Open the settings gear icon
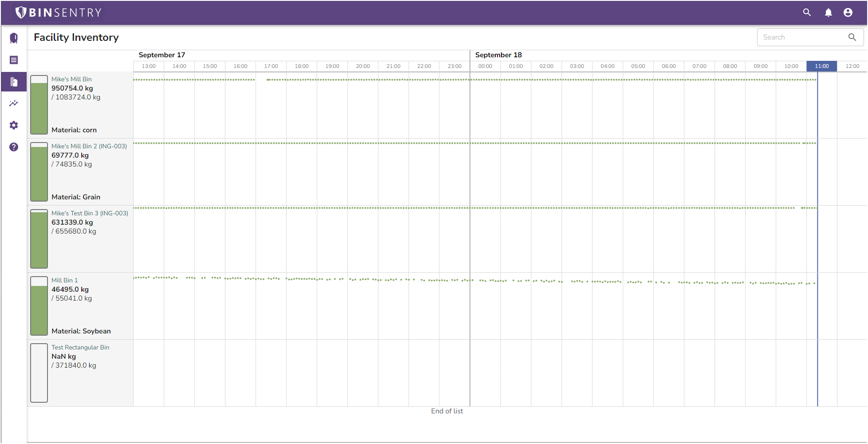The image size is (868, 444). [13, 125]
